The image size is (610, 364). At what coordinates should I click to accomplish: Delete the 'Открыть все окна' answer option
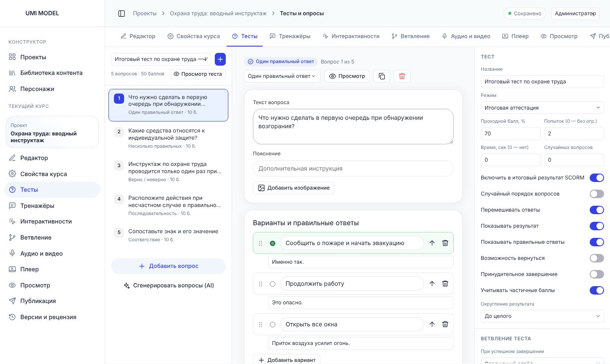[445, 324]
